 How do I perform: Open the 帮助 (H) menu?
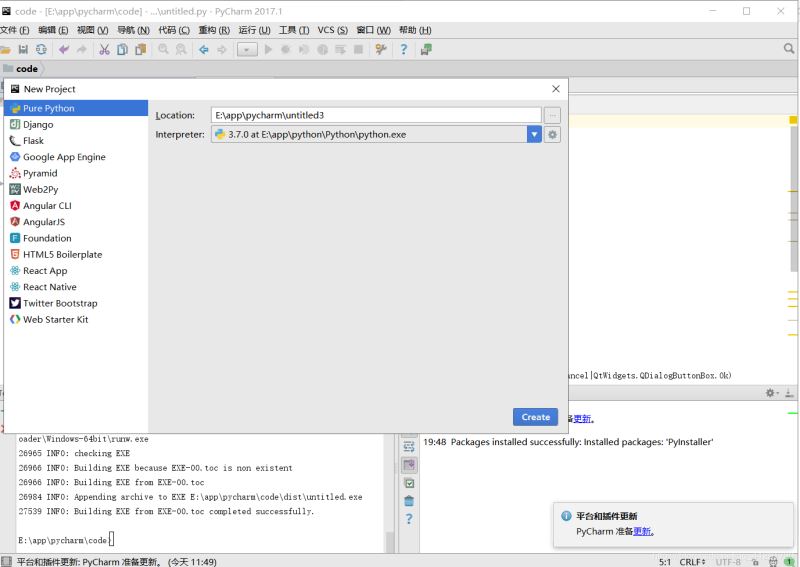click(415, 30)
